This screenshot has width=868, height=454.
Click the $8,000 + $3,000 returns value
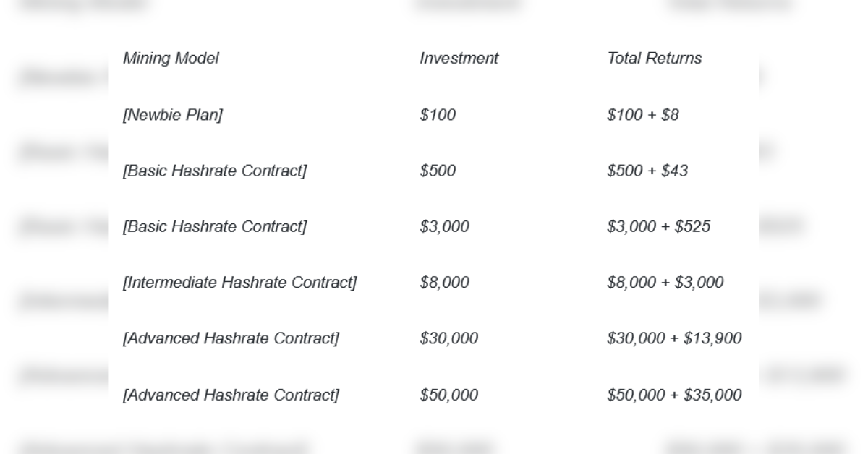pos(665,283)
